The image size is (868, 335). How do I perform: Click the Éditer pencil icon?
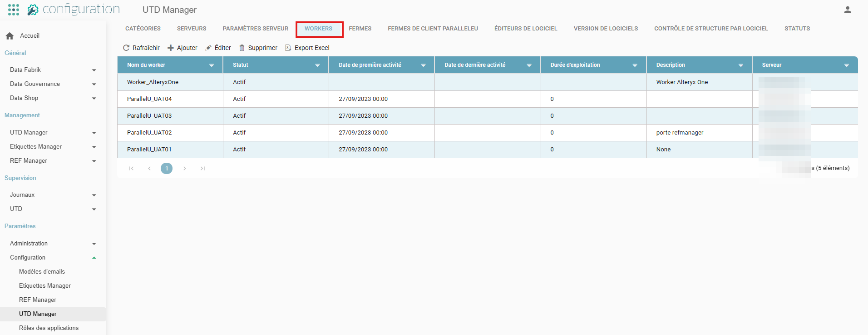click(x=208, y=48)
